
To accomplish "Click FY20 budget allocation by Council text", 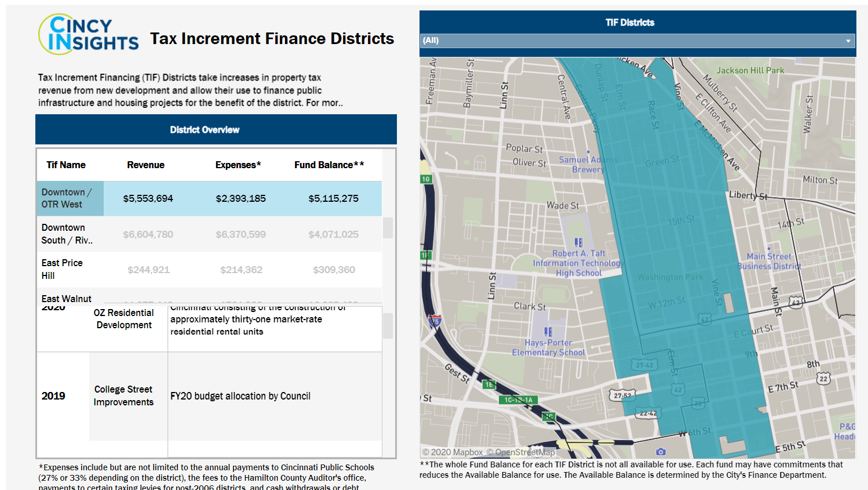I will coord(240,397).
